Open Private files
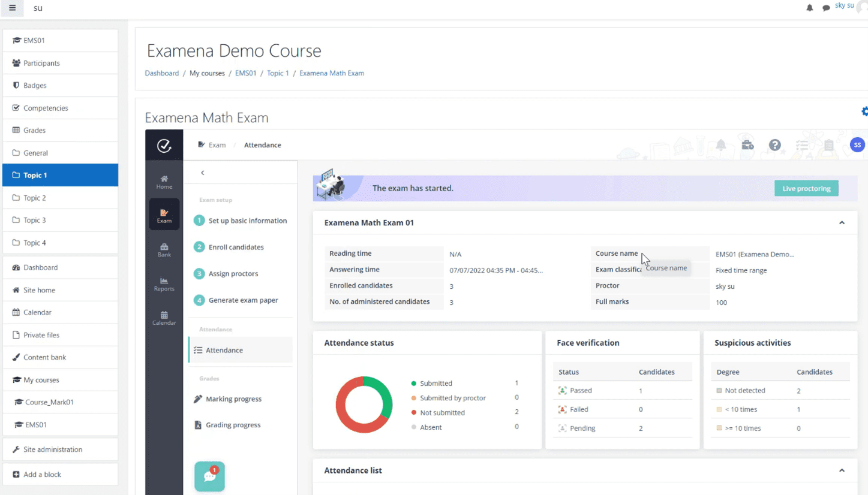This screenshot has width=868, height=495. [x=60, y=335]
